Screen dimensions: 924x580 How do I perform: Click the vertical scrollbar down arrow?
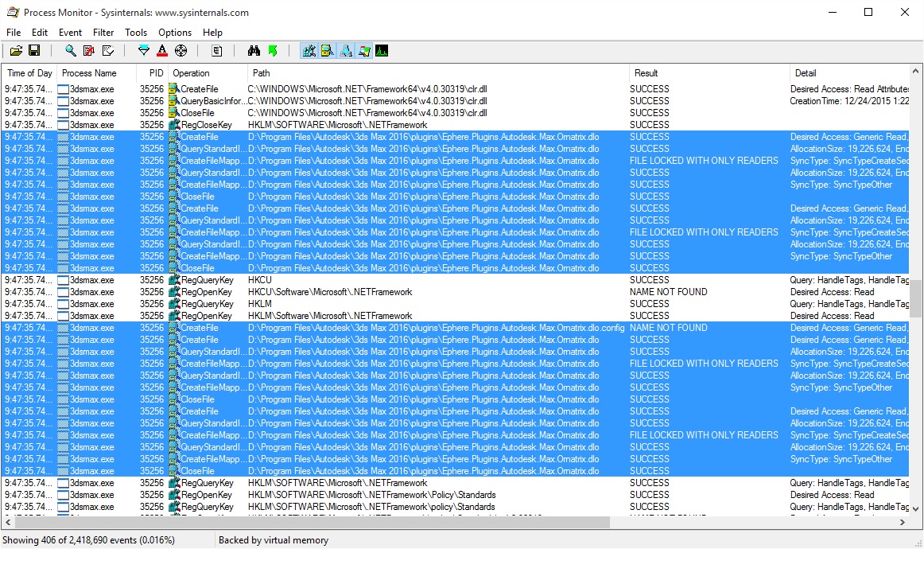point(915,508)
